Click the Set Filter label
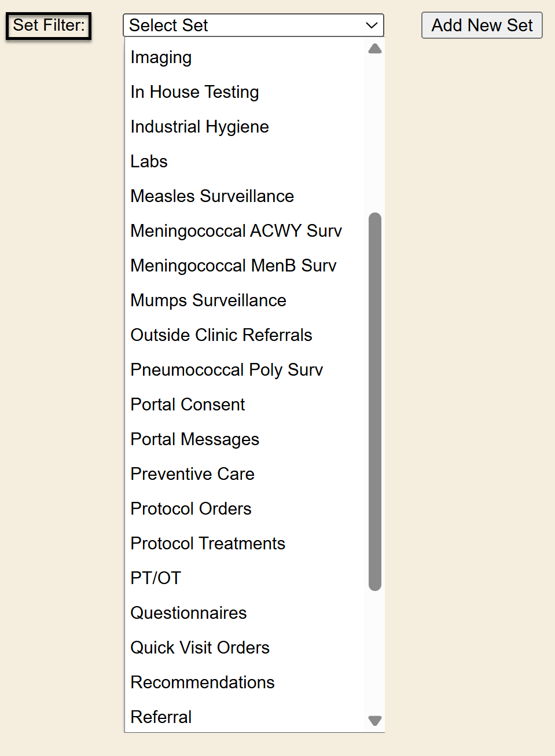The height and width of the screenshot is (756, 555). 49,26
